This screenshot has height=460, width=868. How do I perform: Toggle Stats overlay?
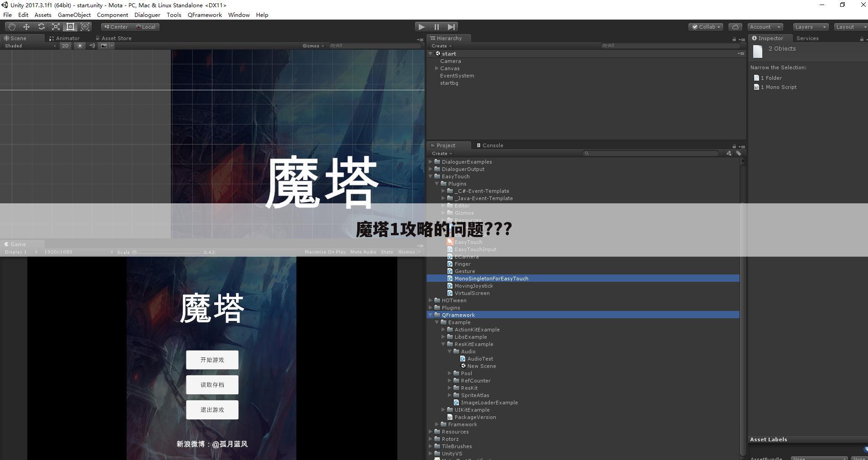tap(387, 252)
